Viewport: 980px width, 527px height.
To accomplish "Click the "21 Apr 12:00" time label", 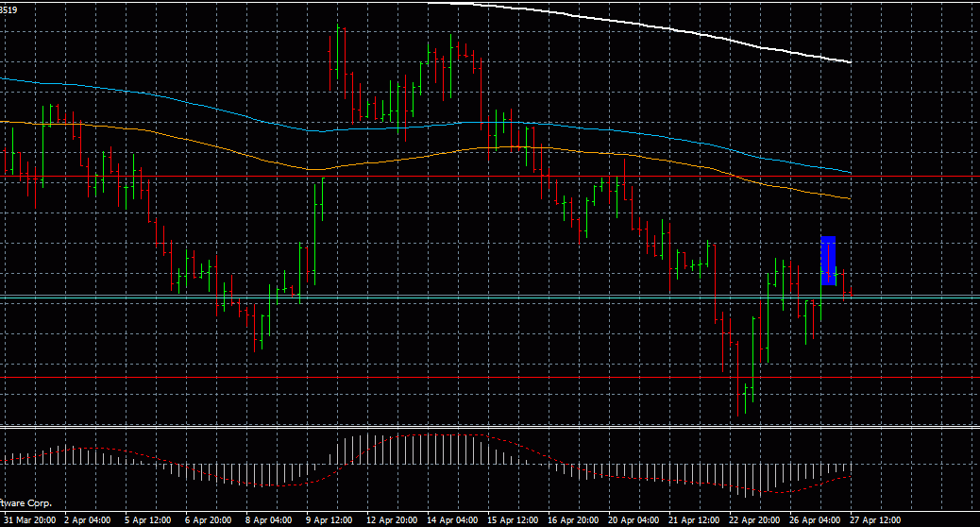I will 694,520.
